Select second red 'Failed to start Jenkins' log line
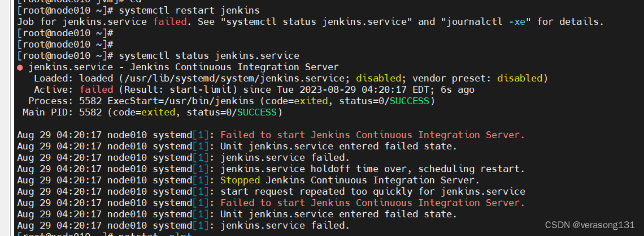644x236 pixels. [x=372, y=203]
